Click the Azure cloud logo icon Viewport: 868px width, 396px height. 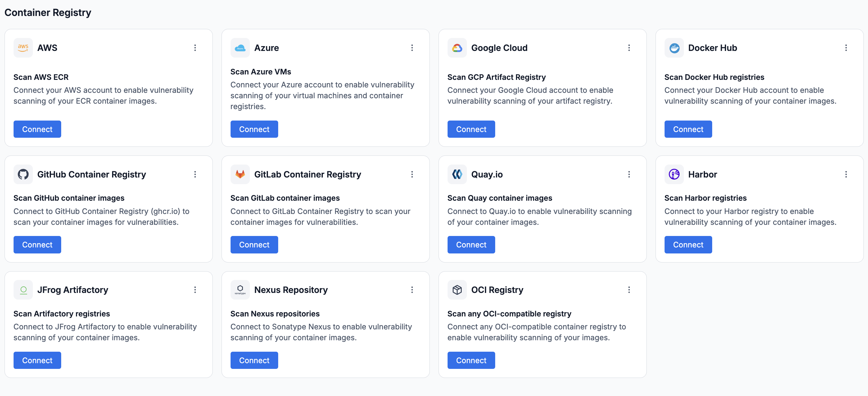click(240, 48)
